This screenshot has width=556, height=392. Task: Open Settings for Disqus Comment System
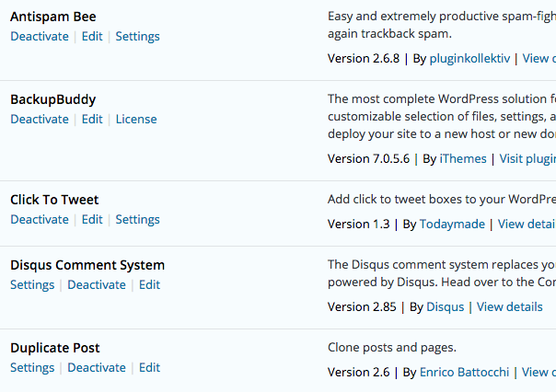coord(32,285)
